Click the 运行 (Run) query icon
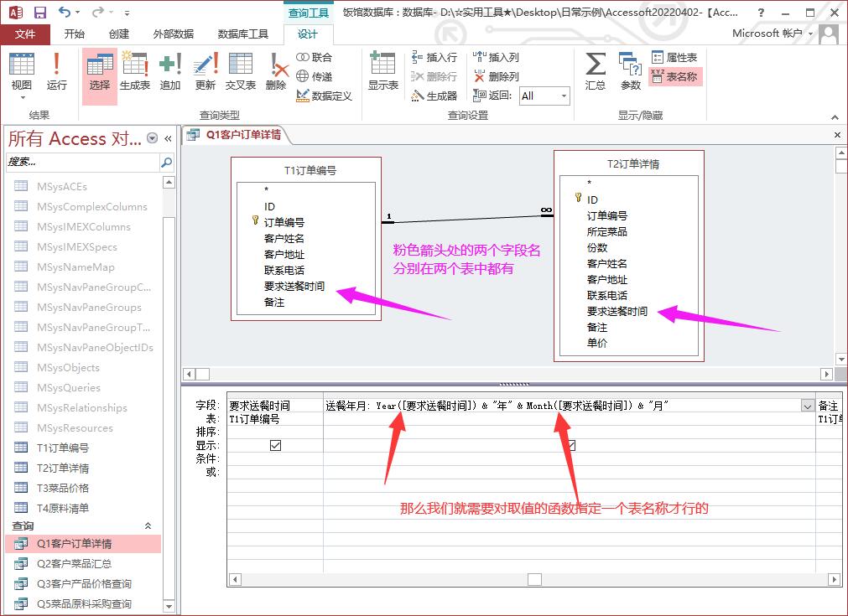Viewport: 848px width, 616px height. pos(57,71)
